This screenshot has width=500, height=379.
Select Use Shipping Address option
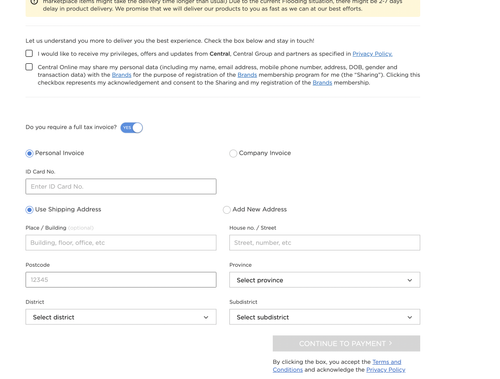pyautogui.click(x=29, y=210)
